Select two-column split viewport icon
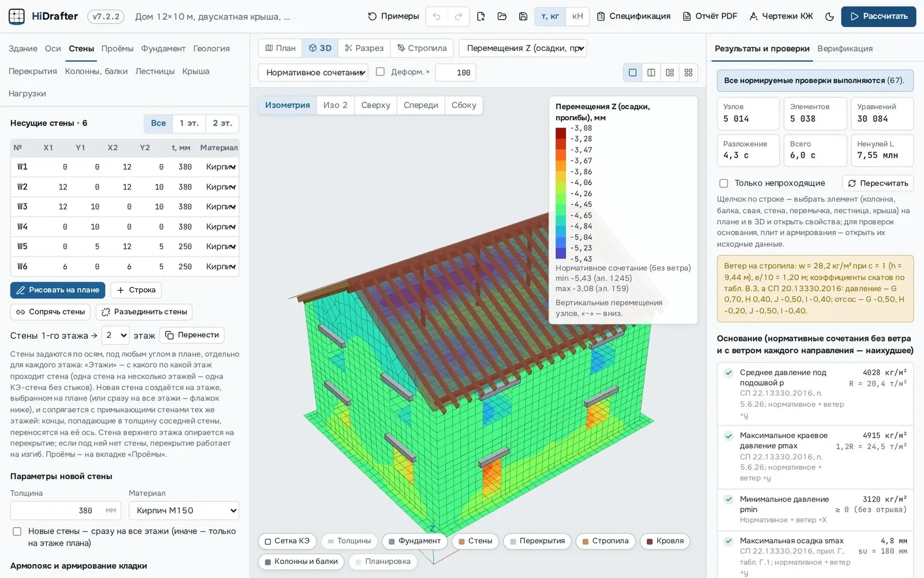The height and width of the screenshot is (578, 924). click(x=651, y=72)
